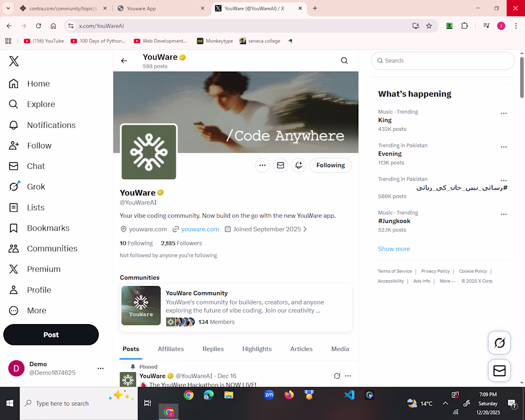Open account options for Demo account
Screen dimensions: 525x420
(x=100, y=368)
